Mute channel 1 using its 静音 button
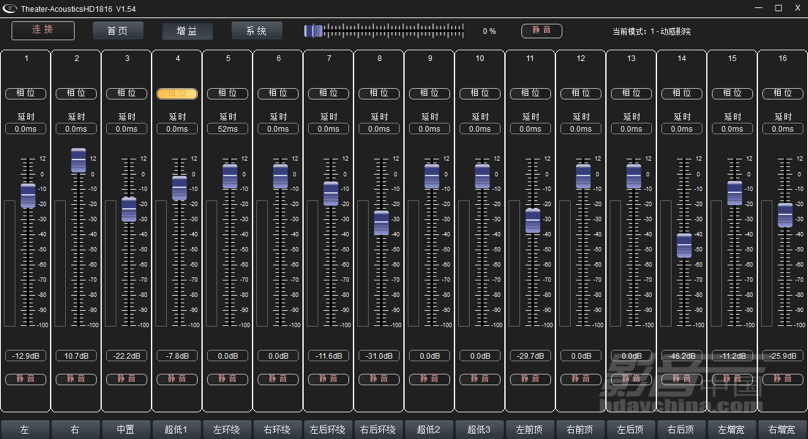 click(x=26, y=379)
